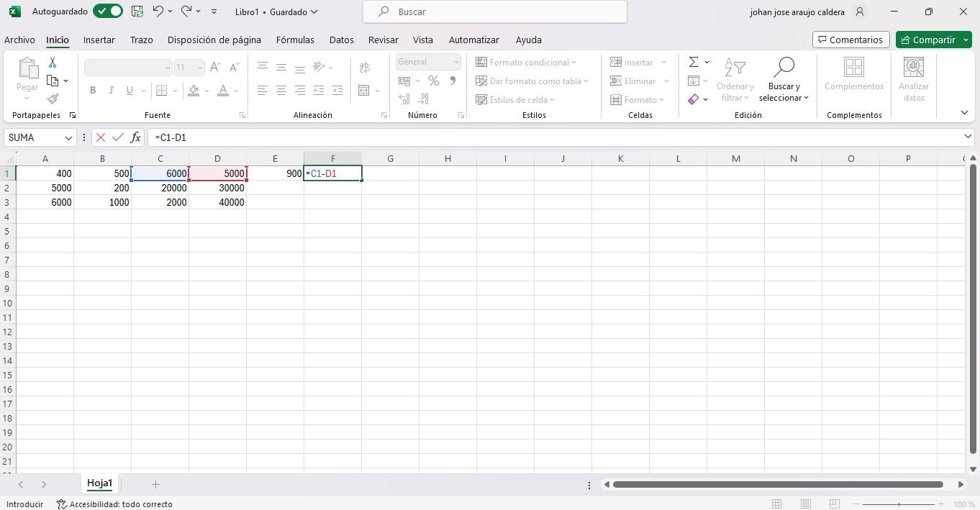Image resolution: width=980 pixels, height=510 pixels.
Task: Open Buscar y seleccionar magnifier tool
Action: point(783,79)
